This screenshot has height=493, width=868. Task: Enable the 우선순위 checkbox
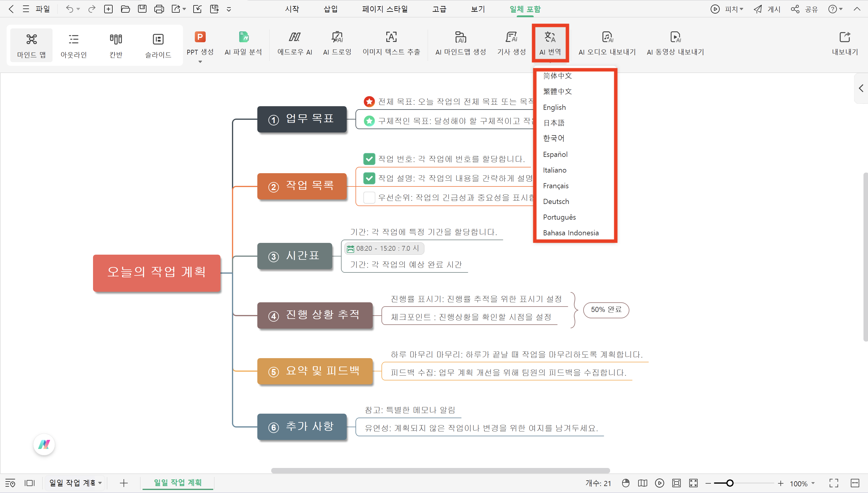[x=369, y=197]
